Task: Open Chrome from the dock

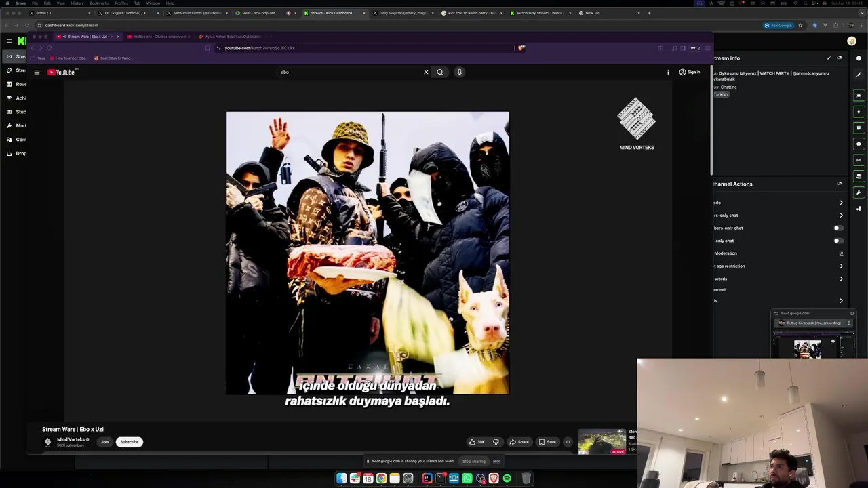Action: (x=381, y=479)
